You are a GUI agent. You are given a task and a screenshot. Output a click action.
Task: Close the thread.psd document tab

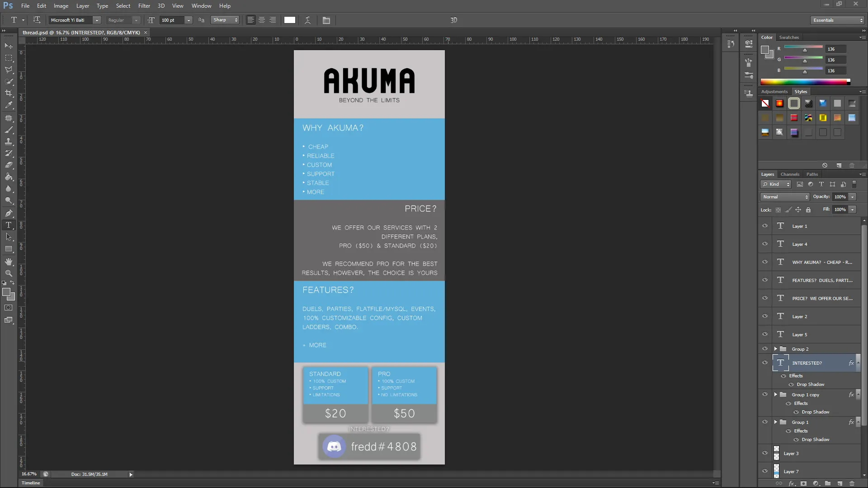point(146,33)
